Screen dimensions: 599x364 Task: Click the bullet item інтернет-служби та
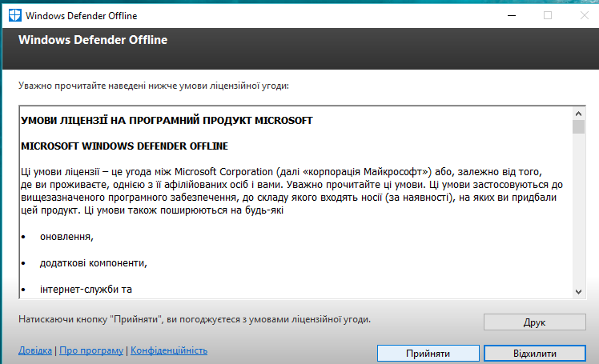(86, 290)
